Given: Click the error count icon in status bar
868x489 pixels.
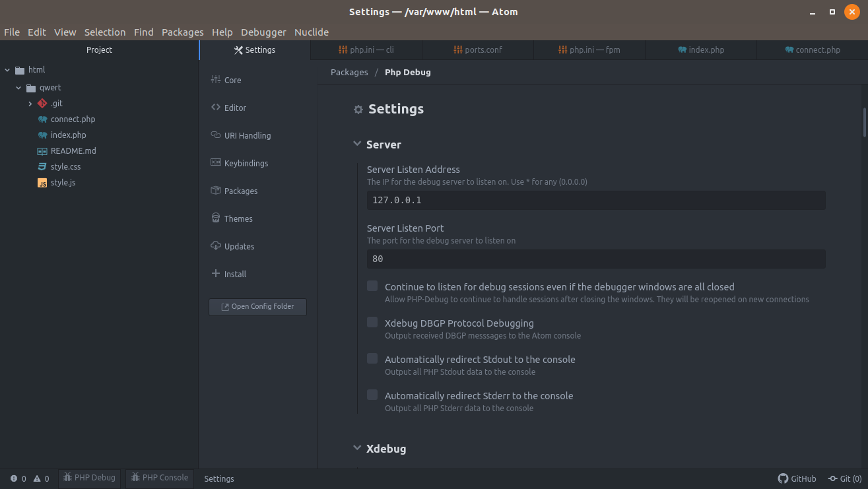Looking at the screenshot, I should click(14, 479).
